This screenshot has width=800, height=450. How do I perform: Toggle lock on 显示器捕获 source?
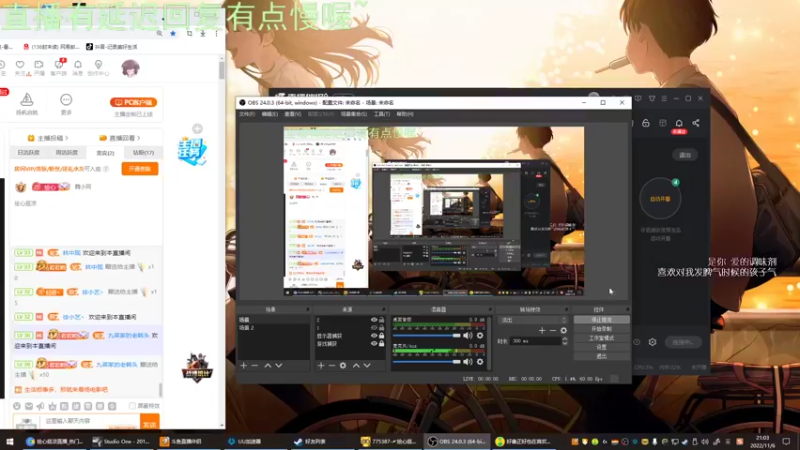[x=382, y=336]
